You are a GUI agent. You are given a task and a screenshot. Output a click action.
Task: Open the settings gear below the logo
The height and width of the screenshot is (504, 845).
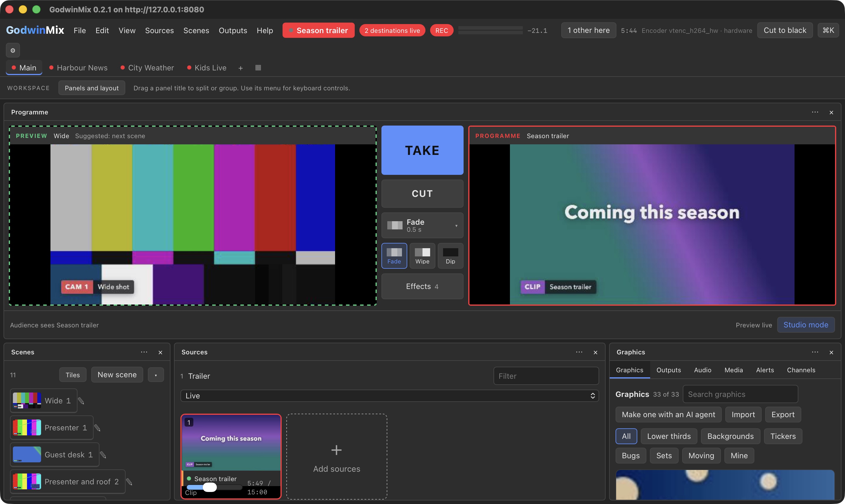[13, 50]
